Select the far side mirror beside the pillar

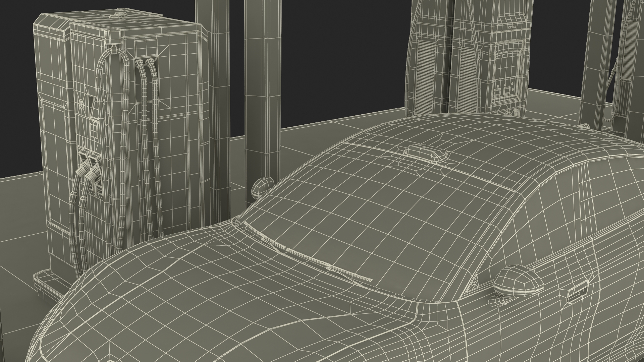click(x=263, y=188)
